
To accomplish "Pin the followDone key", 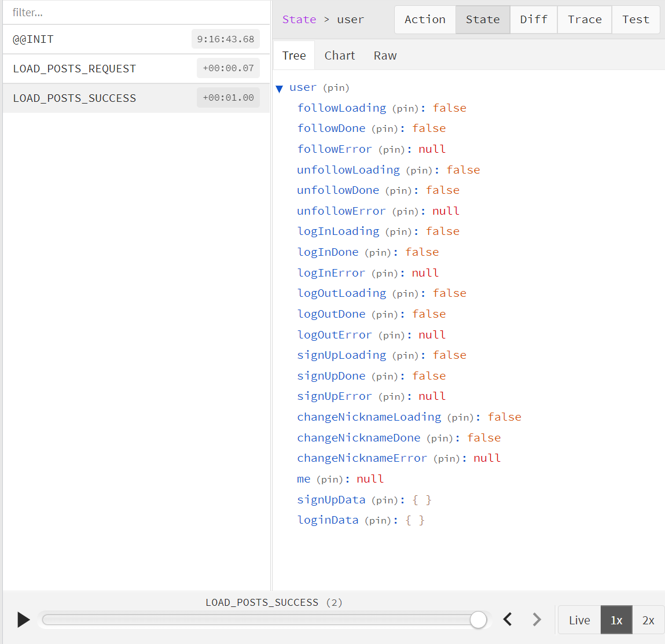I will coord(385,129).
